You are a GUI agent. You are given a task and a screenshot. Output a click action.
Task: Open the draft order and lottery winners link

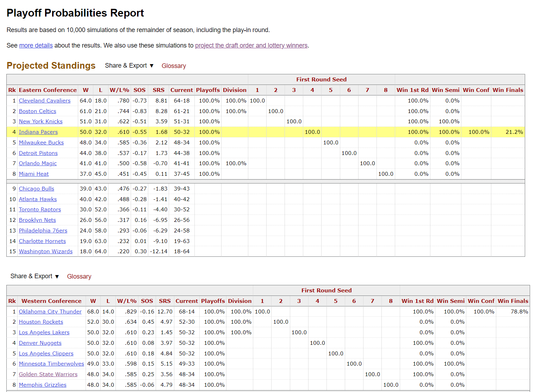tap(251, 45)
